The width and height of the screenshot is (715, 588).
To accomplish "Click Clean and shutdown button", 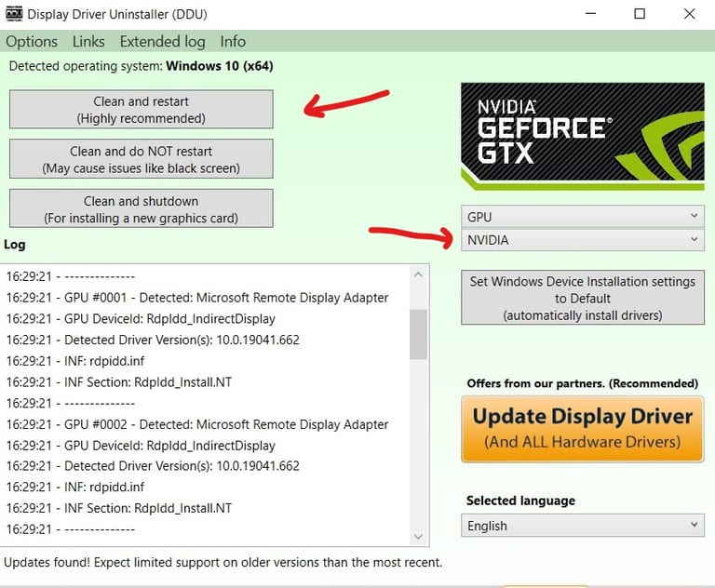I will tap(142, 208).
